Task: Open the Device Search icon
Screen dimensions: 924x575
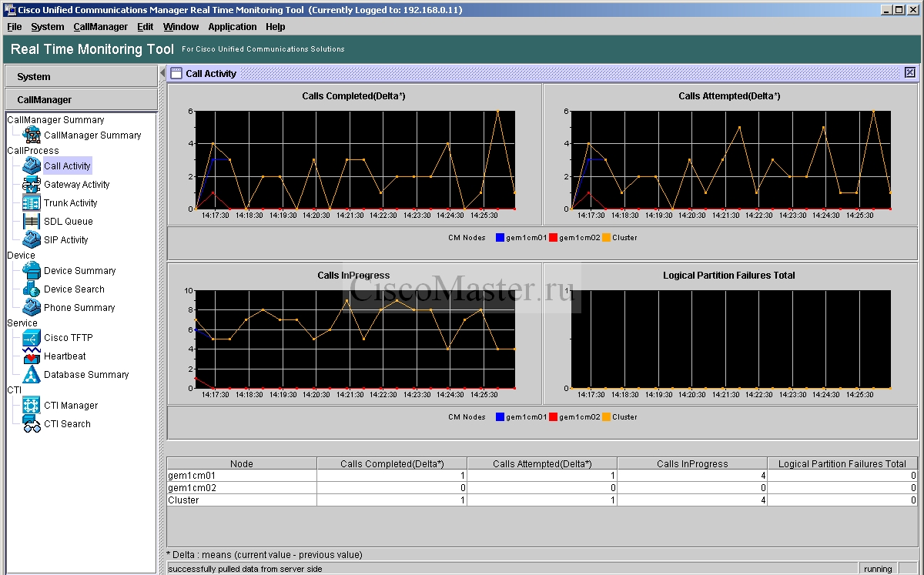Action: coord(32,289)
